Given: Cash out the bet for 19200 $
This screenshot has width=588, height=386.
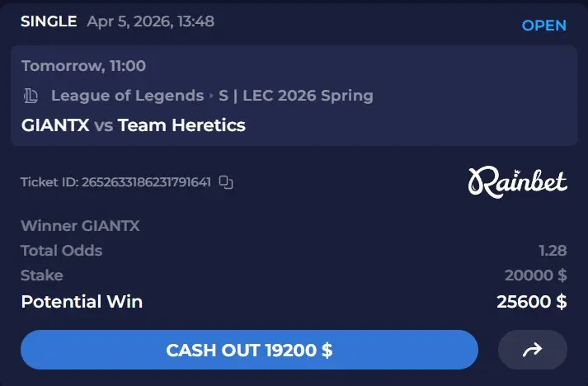Looking at the screenshot, I should coord(249,350).
